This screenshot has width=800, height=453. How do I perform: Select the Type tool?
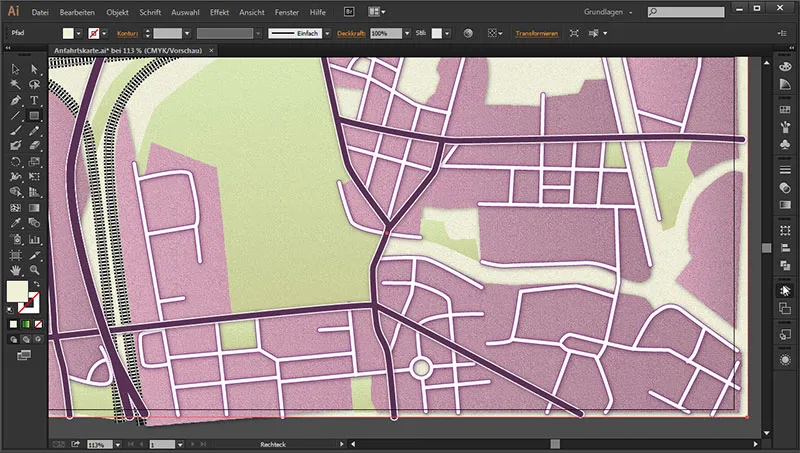(x=34, y=100)
